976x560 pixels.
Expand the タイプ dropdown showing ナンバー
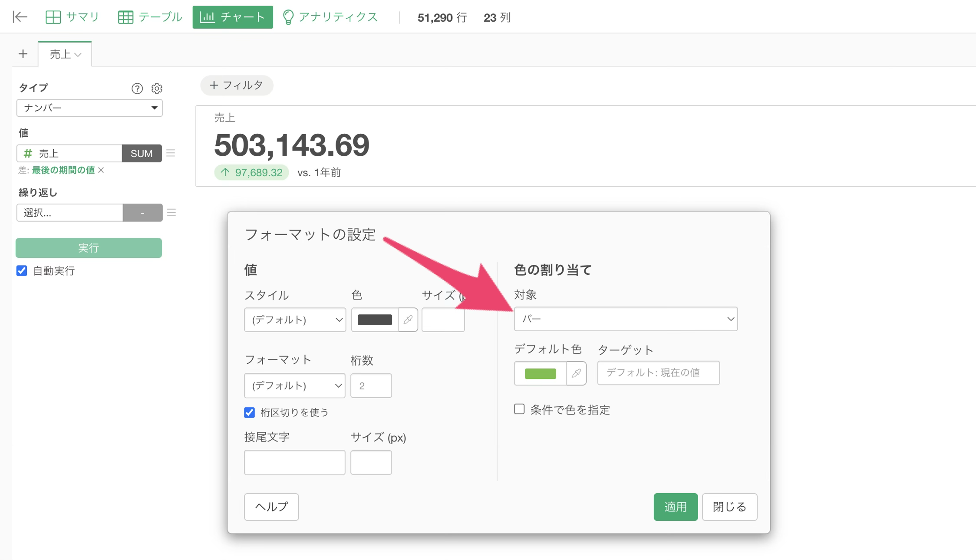(x=89, y=108)
